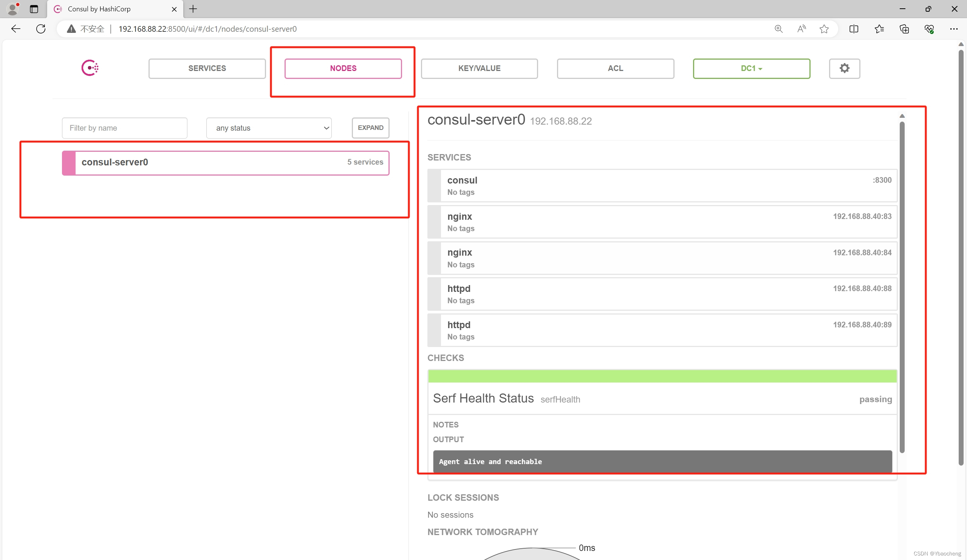Image resolution: width=967 pixels, height=560 pixels.
Task: Click the address bar URL
Action: pos(207,29)
